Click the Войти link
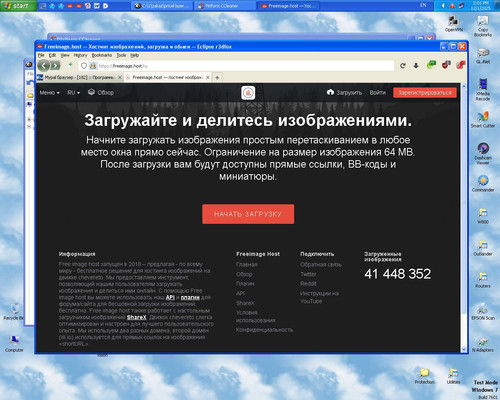 click(377, 93)
